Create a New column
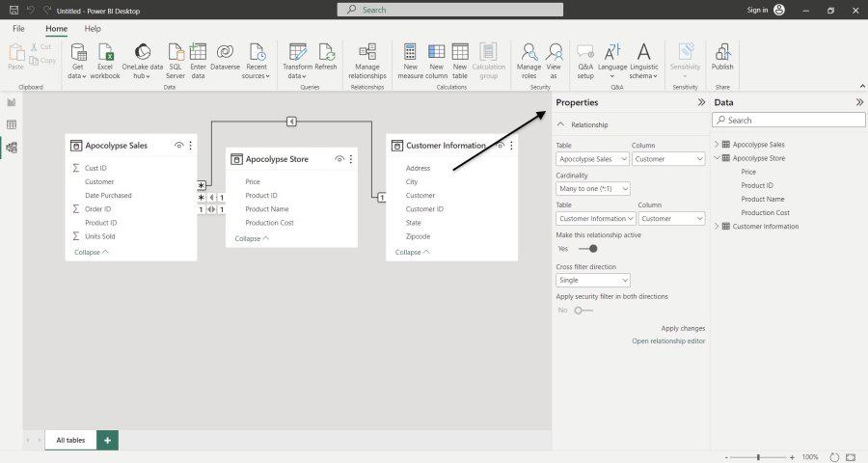Image resolution: width=868 pixels, height=463 pixels. 436,61
